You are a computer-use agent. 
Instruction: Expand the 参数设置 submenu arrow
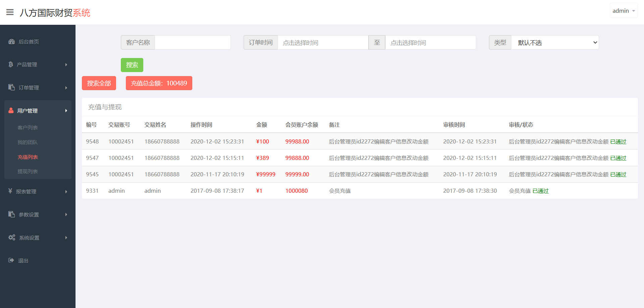pos(66,214)
